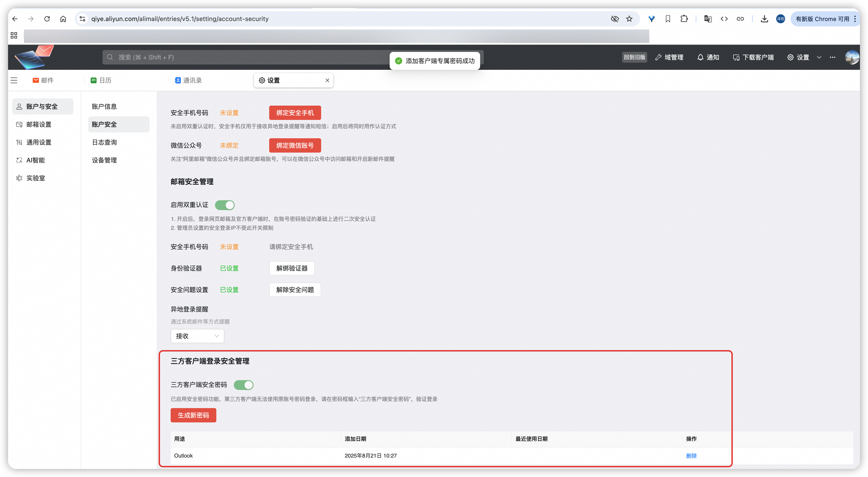Click the Chrome download icon
The height and width of the screenshot is (477, 868).
(x=764, y=19)
